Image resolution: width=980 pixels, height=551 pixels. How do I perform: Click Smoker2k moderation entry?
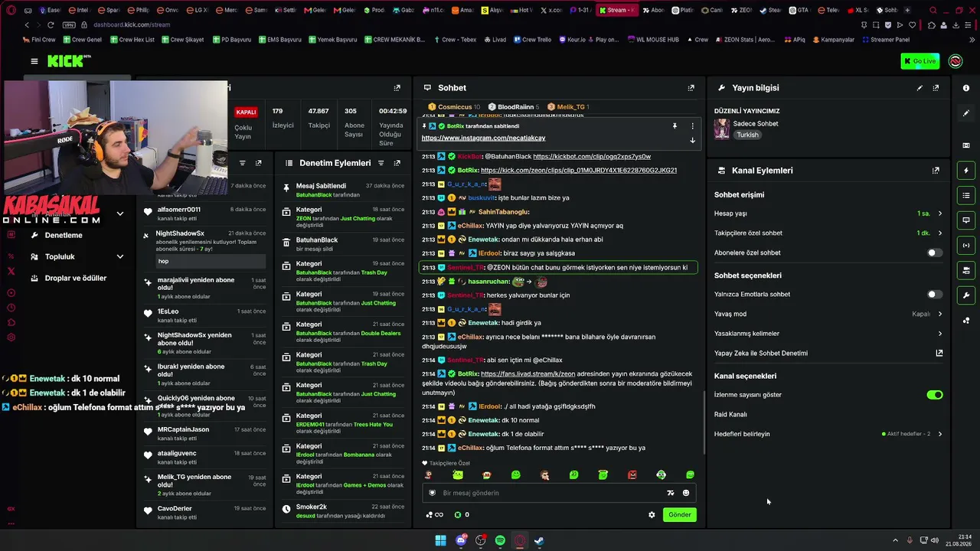[x=343, y=510]
